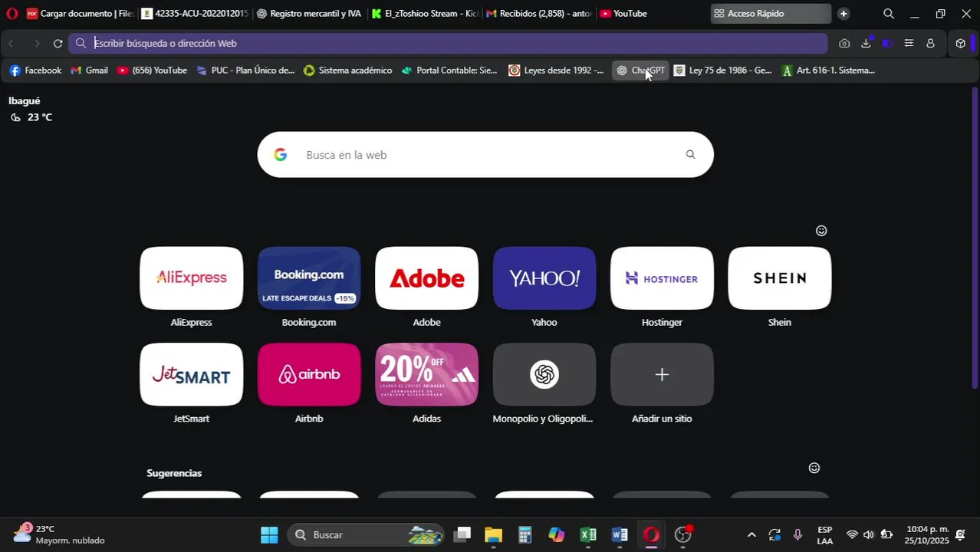Open Ley 75 de 1986 bookmark
Viewport: 980px width, 552px height.
coord(722,71)
